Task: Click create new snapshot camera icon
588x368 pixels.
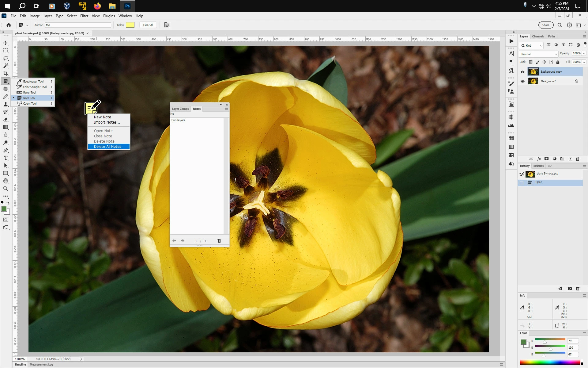Action: [570, 289]
